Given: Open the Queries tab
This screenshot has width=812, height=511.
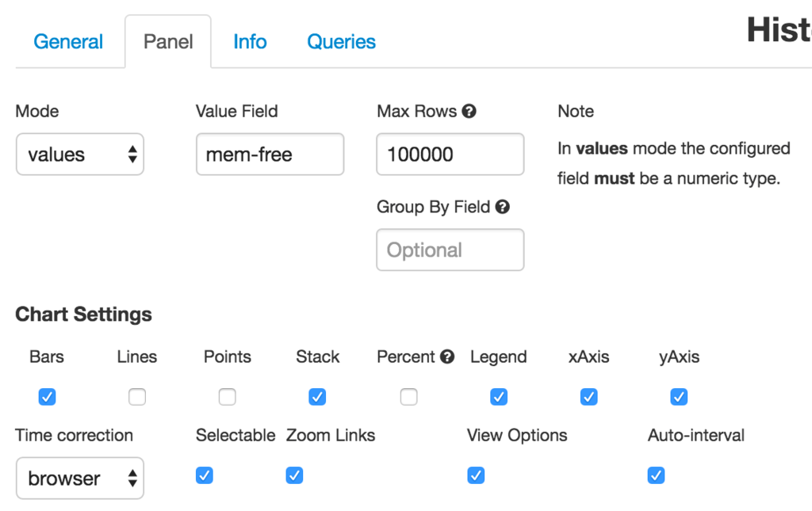Looking at the screenshot, I should (x=341, y=41).
